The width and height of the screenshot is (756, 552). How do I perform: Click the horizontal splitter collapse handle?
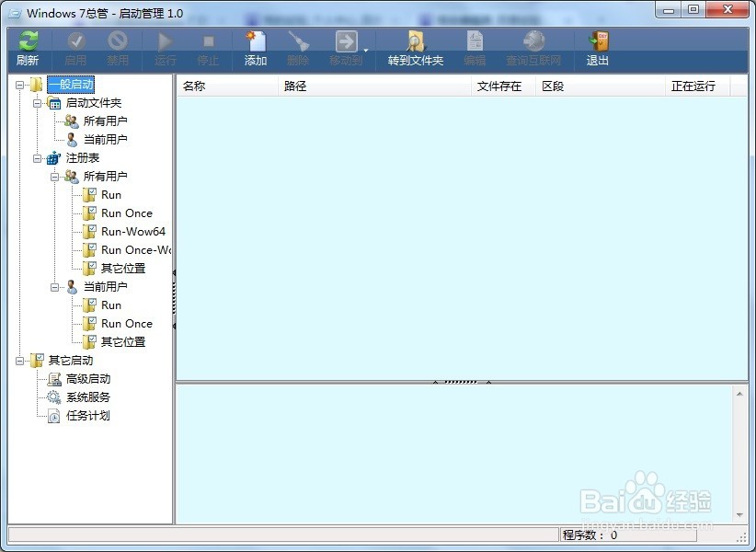[x=462, y=382]
